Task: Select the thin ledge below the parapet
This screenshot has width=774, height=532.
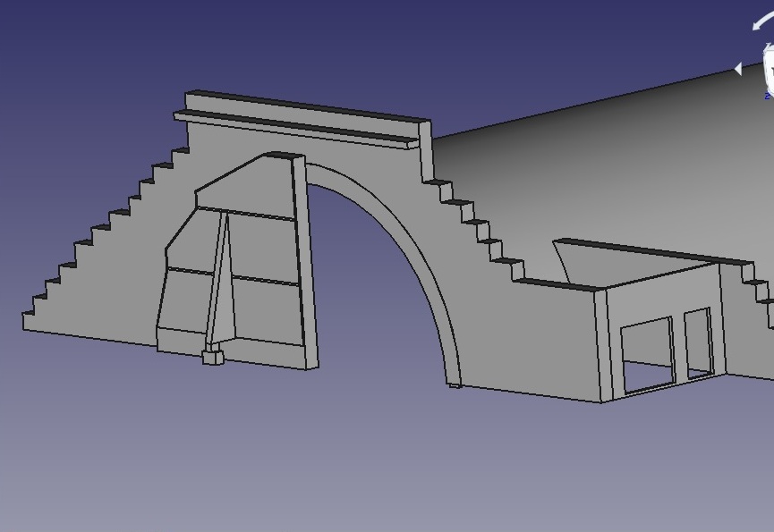Action: 295,127
